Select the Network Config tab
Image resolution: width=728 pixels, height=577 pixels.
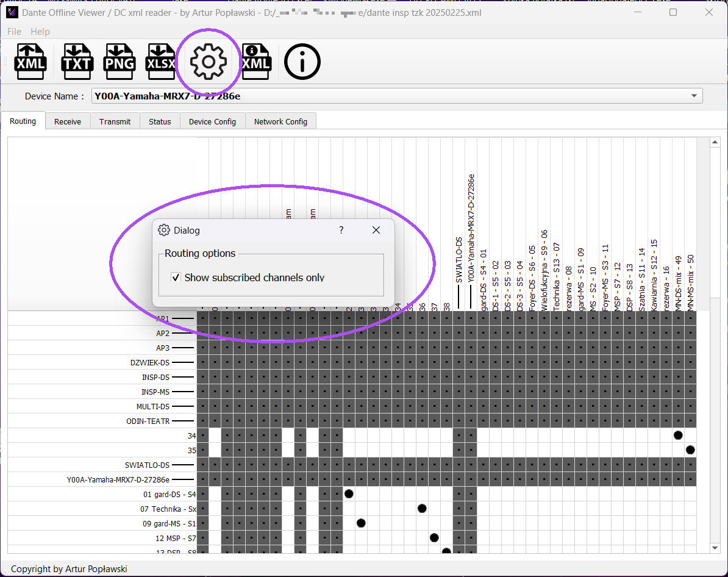click(280, 122)
